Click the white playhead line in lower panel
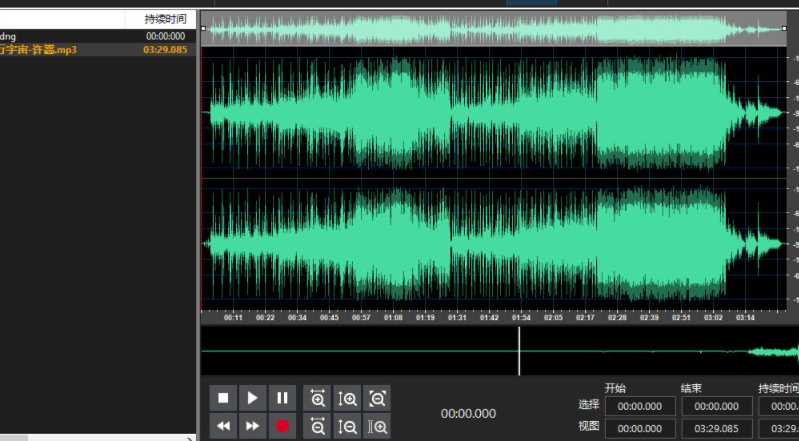 point(519,351)
